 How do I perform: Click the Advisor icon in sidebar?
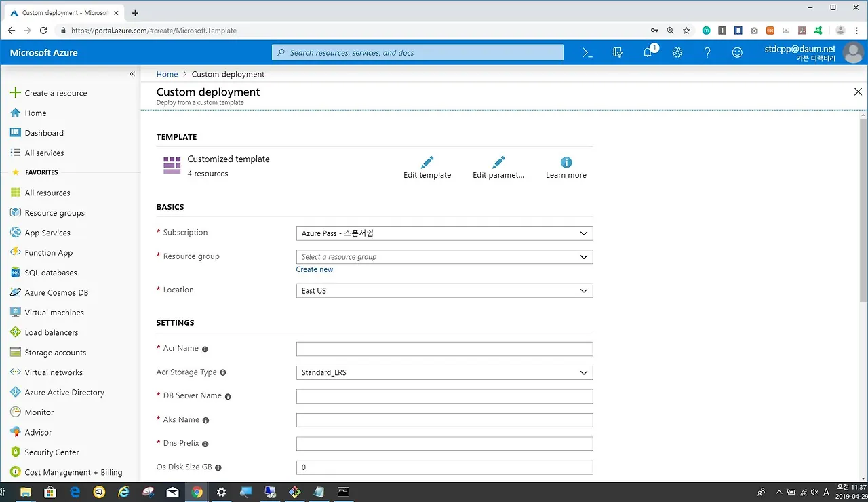point(16,432)
